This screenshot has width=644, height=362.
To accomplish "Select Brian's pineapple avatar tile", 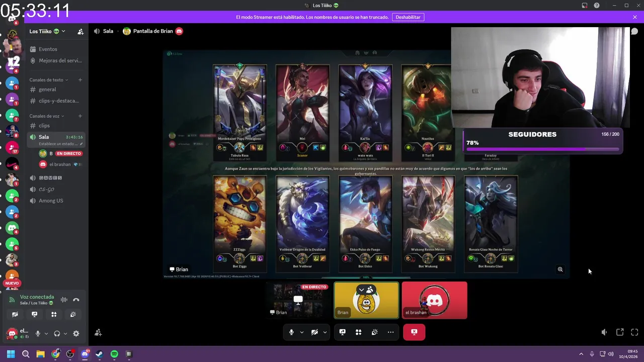I will point(366,300).
